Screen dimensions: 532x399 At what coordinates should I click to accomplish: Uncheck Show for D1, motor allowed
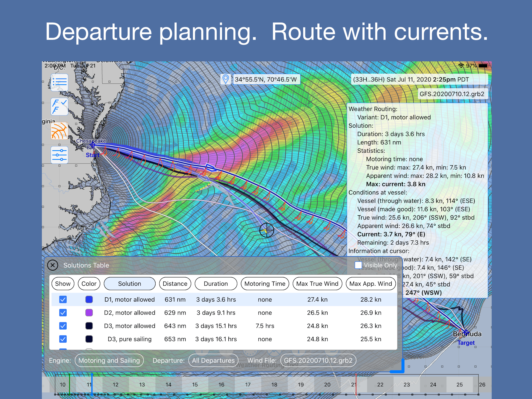[x=63, y=299]
